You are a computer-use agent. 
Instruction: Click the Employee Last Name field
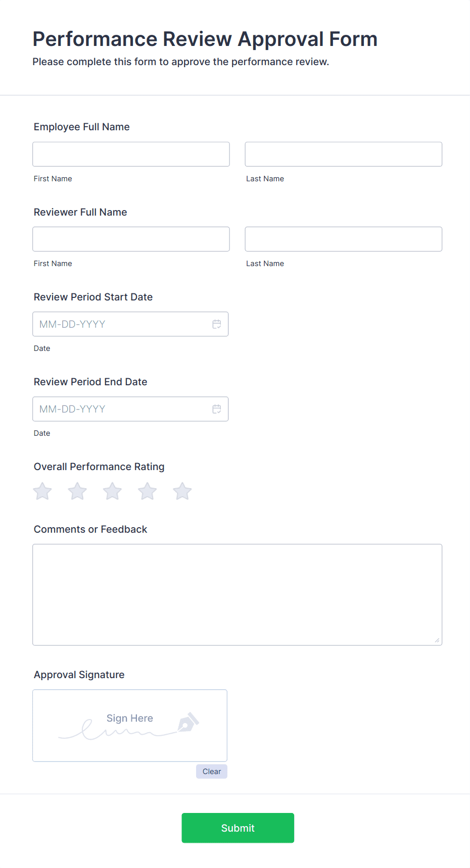343,154
